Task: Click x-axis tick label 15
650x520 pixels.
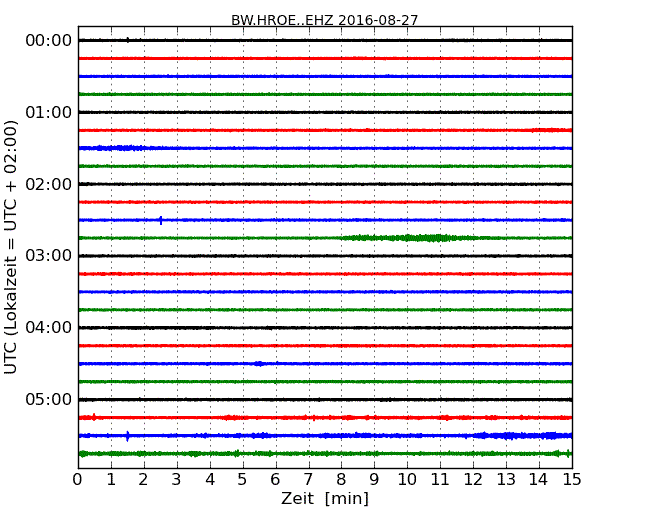Action: pos(572,480)
